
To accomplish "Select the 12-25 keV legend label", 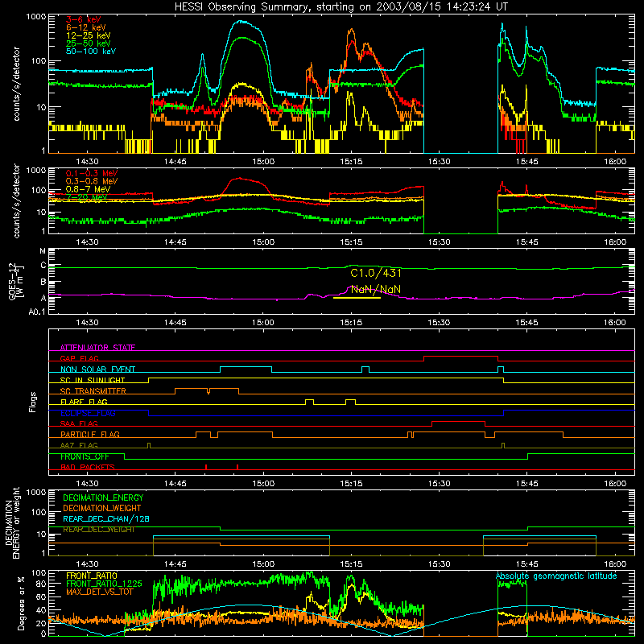I will click(x=89, y=35).
